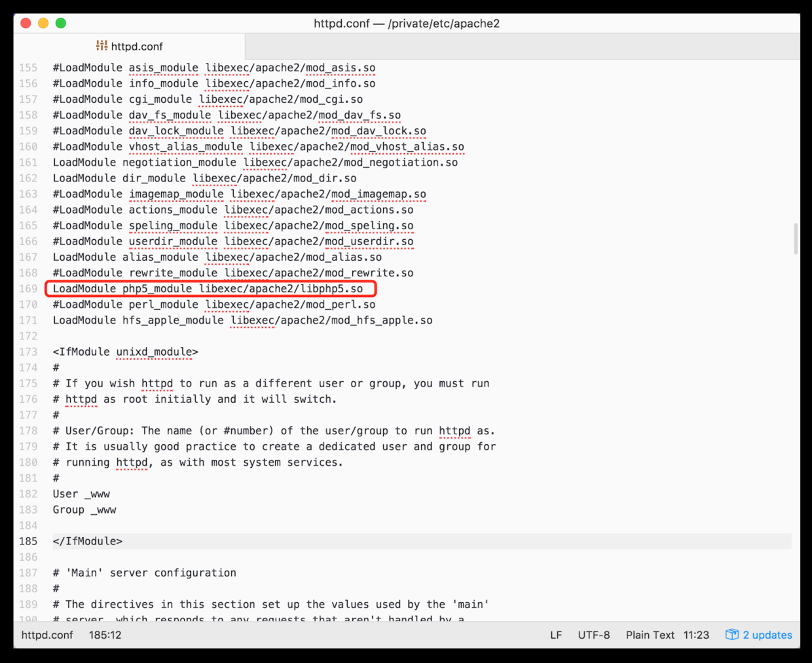Click the rewrite_module commented line

232,273
